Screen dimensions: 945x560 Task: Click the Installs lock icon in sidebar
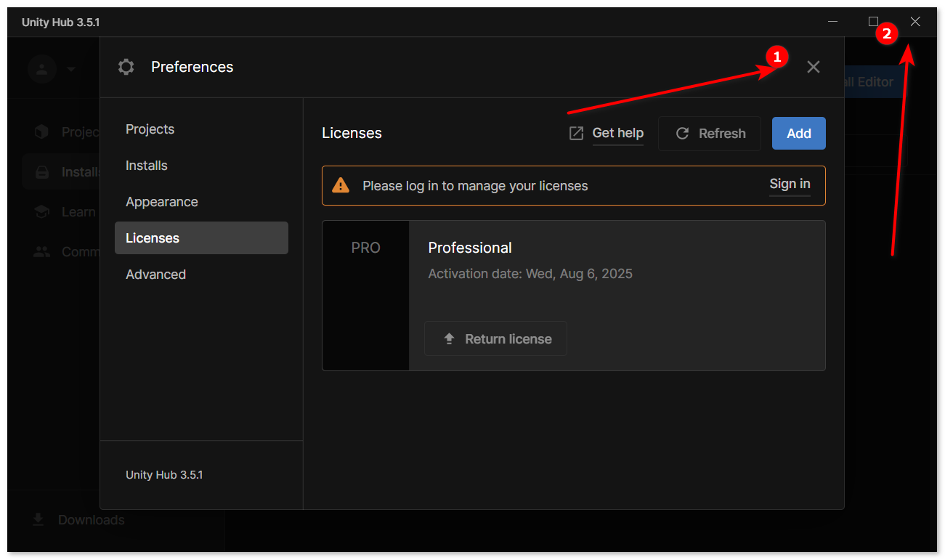click(42, 172)
